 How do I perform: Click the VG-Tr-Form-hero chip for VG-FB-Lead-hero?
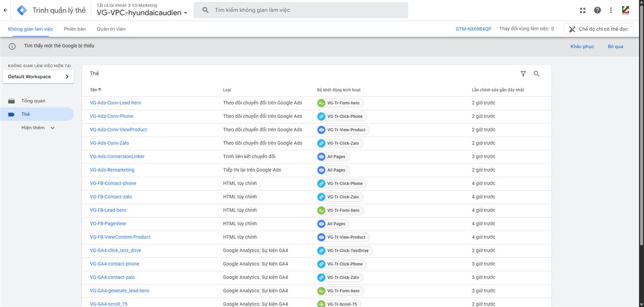pos(340,210)
